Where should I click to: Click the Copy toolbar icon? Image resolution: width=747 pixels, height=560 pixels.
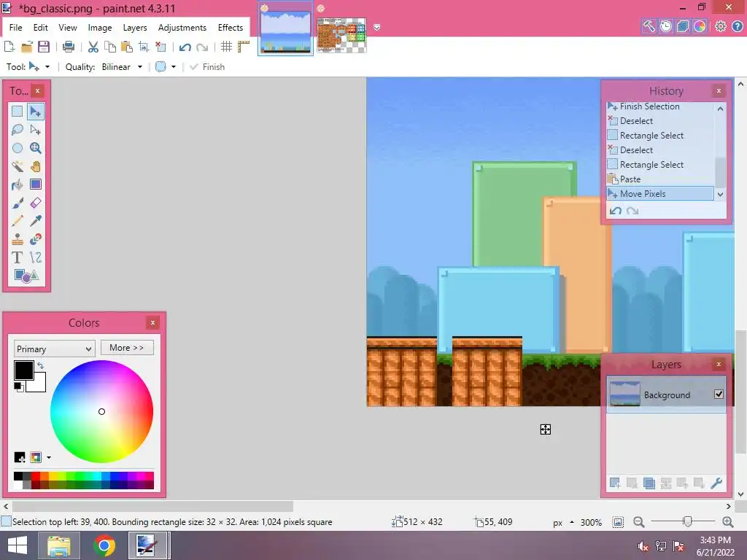110,47
